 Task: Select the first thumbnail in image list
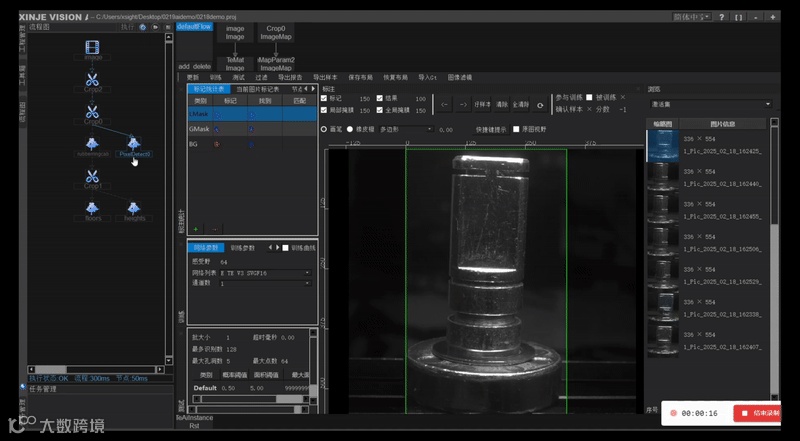(662, 147)
